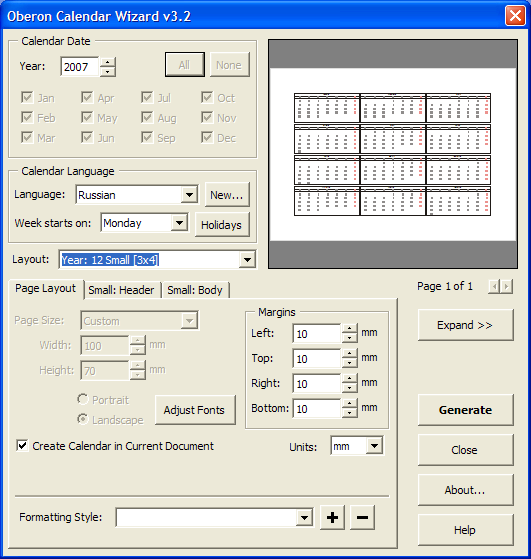This screenshot has width=531, height=559.
Task: Increase Top margin with up arrow
Action: [x=349, y=354]
